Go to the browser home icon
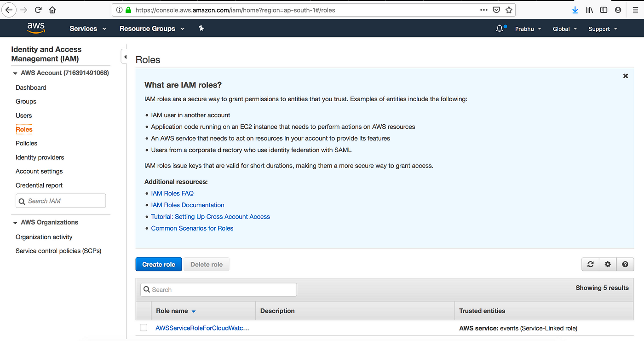This screenshot has width=644, height=341. click(x=52, y=10)
